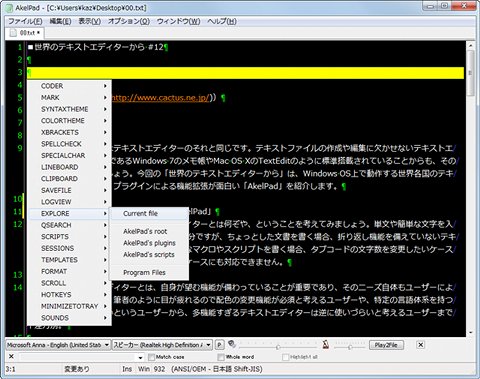Toggle the Highlight all checkbox
The height and width of the screenshot is (379, 480).
coord(285,357)
